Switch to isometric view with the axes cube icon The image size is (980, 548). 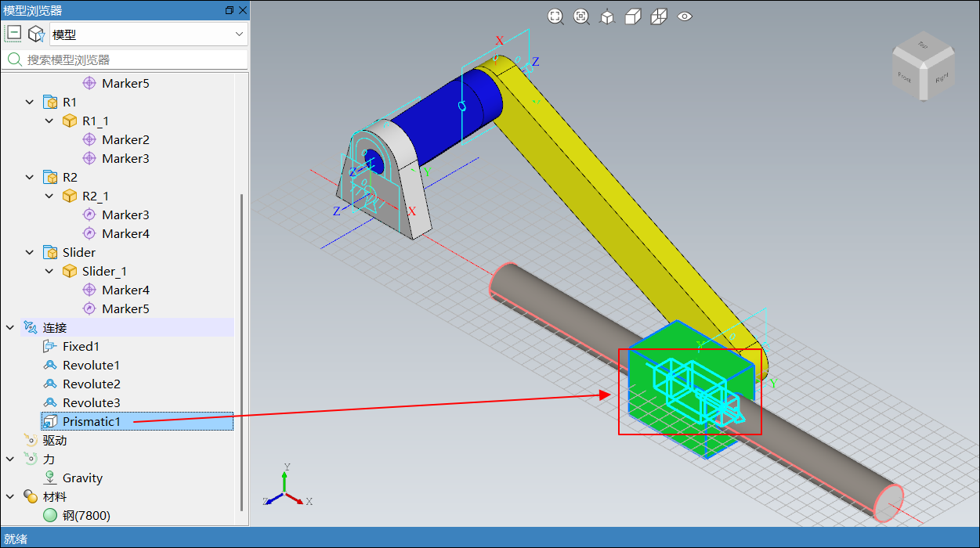click(x=607, y=16)
